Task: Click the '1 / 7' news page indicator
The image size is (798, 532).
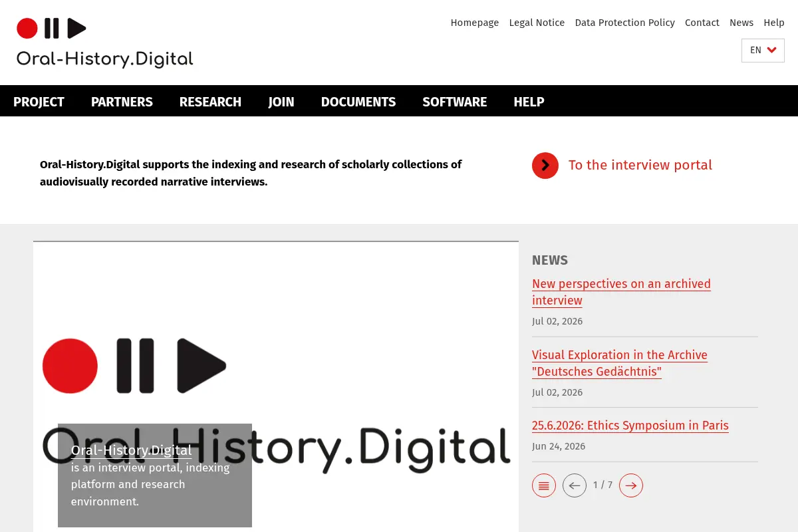Action: (x=602, y=485)
